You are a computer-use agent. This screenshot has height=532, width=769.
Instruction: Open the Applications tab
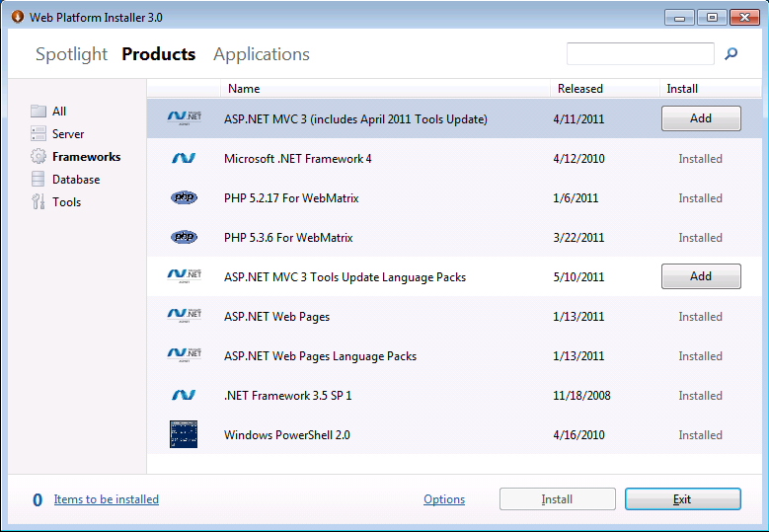pyautogui.click(x=262, y=54)
